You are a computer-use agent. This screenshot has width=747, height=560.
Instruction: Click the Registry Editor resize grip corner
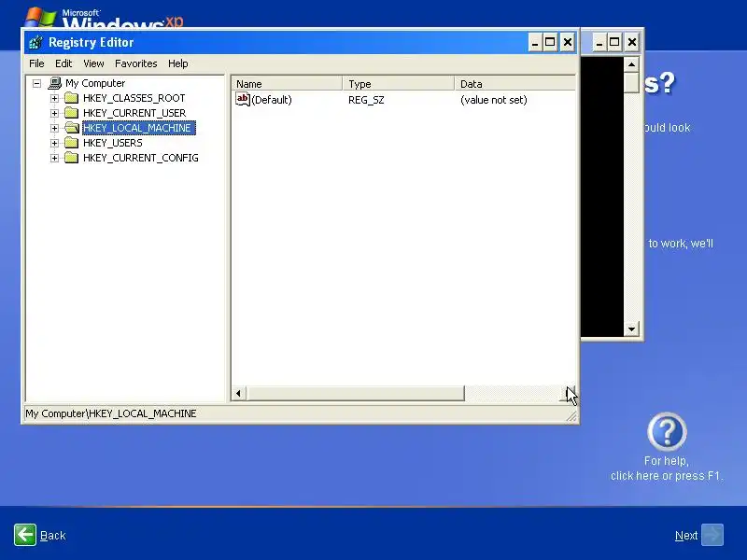pos(571,416)
